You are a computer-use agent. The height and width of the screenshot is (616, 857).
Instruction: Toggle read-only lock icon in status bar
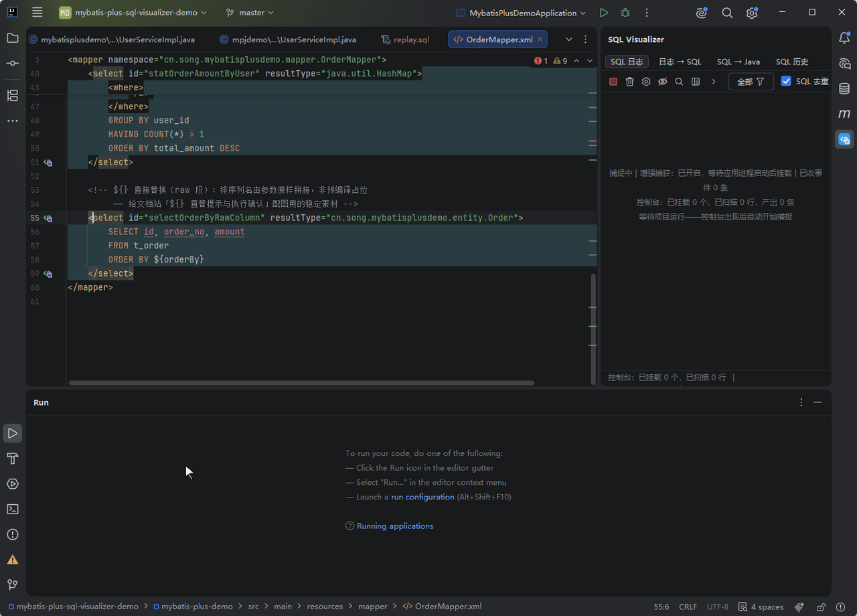pos(821,607)
